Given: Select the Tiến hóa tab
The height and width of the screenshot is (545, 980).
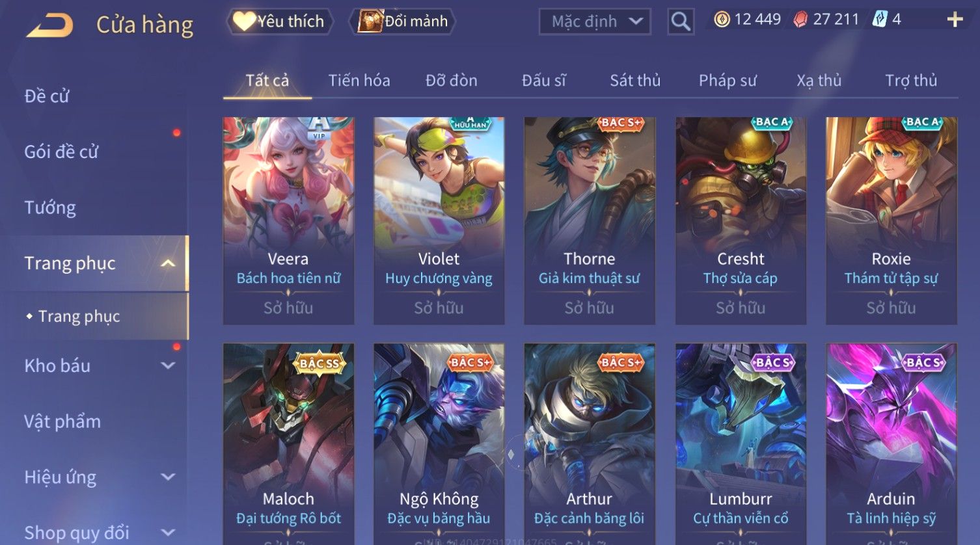Looking at the screenshot, I should (359, 81).
